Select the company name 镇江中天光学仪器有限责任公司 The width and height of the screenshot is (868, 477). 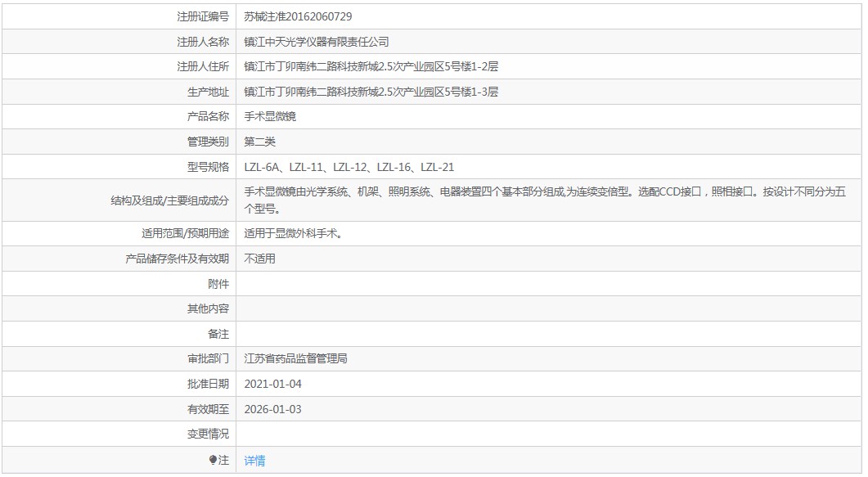[317, 42]
